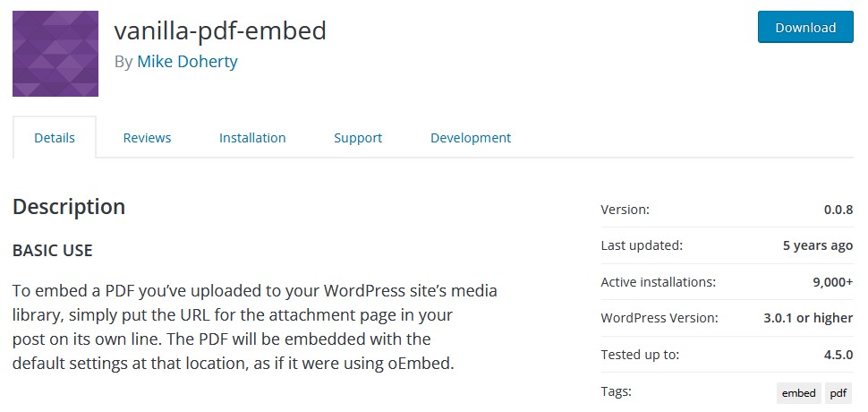Screen dimensions: 868x412
Task: Click the embed tag
Action: [799, 393]
